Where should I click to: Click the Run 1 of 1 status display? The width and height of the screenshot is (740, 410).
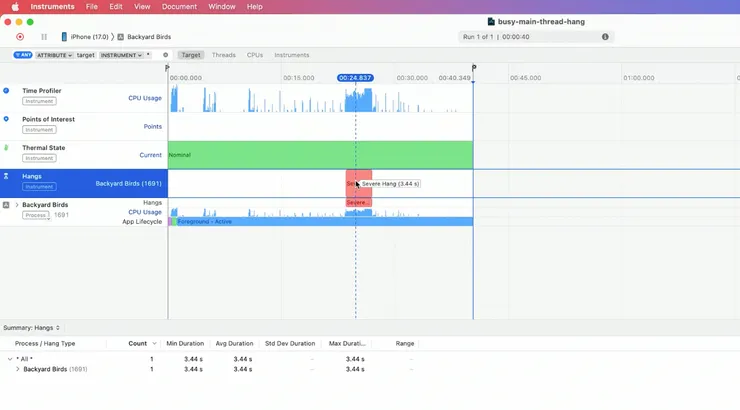point(536,37)
